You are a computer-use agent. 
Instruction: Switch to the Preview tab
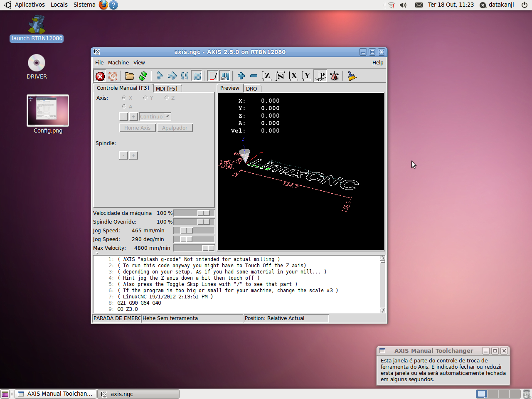(x=230, y=88)
